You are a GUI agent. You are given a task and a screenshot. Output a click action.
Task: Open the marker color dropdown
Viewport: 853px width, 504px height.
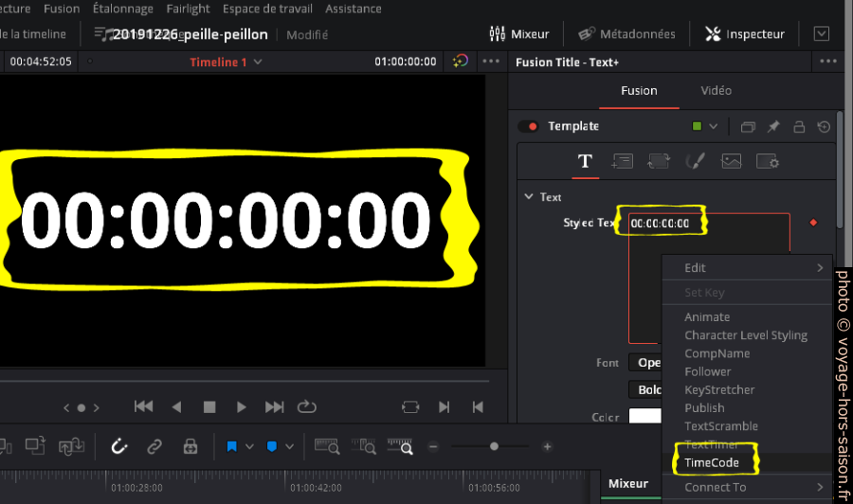(289, 447)
